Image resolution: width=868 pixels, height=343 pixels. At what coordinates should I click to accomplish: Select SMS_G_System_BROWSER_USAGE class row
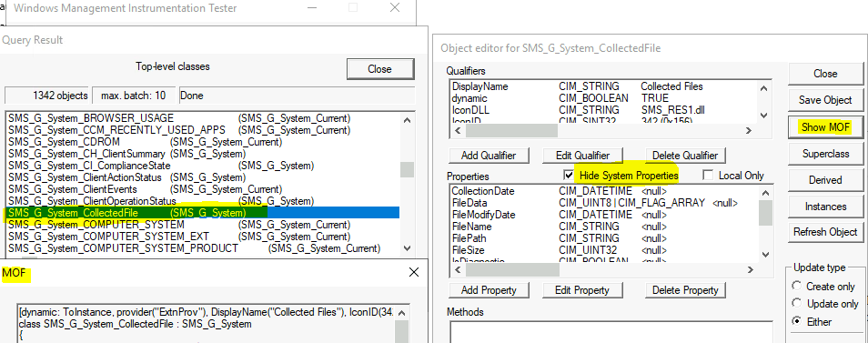(x=203, y=118)
